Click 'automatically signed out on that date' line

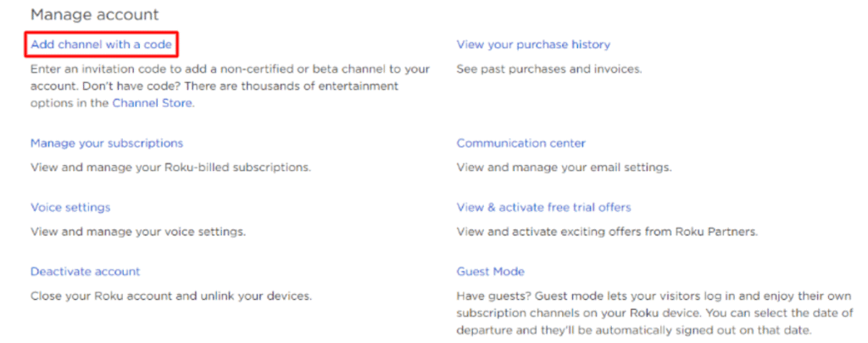pyautogui.click(x=634, y=331)
